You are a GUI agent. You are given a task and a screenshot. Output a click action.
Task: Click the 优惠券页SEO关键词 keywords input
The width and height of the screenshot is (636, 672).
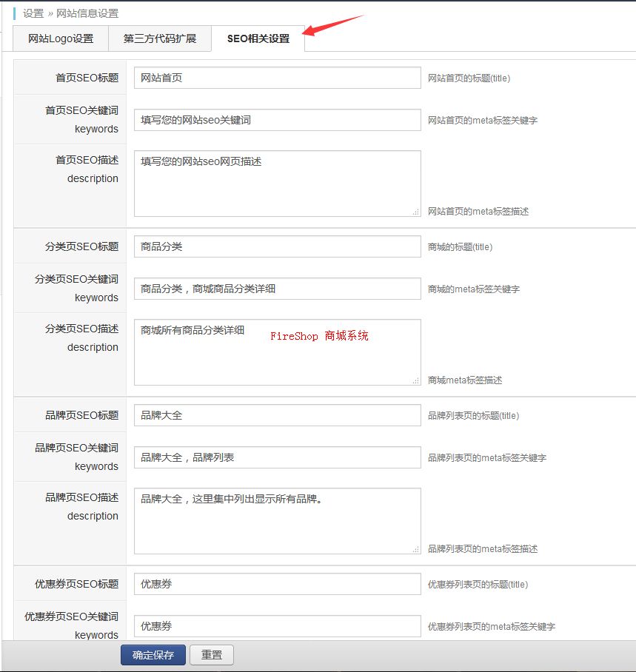278,626
